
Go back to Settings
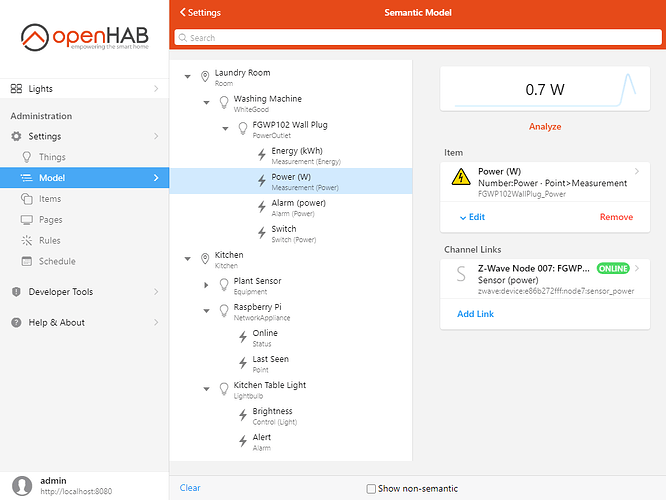click(x=200, y=12)
